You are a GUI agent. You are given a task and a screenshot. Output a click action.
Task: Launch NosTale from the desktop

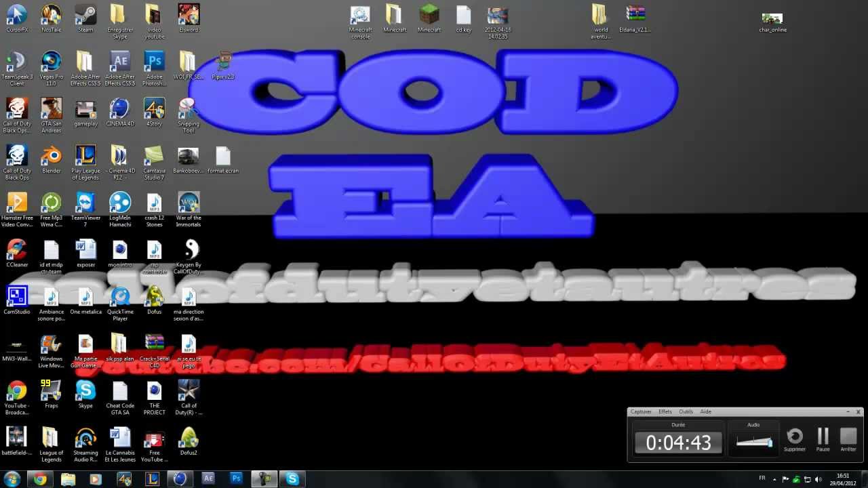51,18
